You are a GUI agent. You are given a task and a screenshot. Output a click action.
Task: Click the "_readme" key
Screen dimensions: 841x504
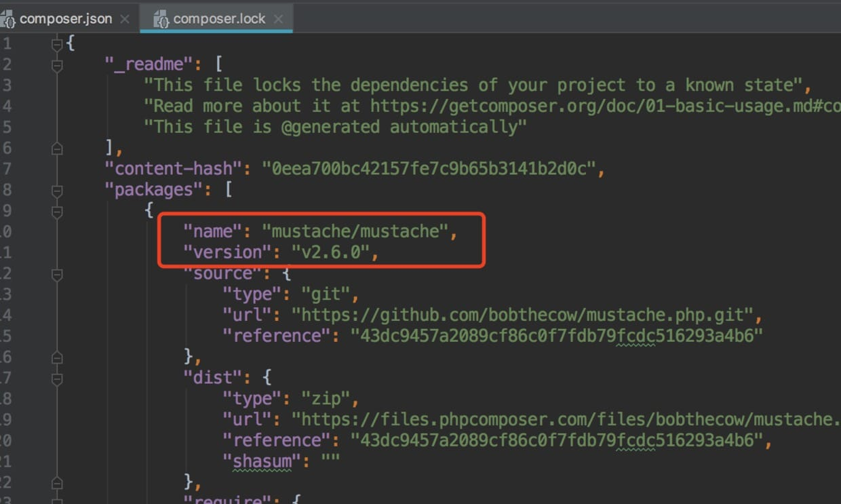(149, 64)
